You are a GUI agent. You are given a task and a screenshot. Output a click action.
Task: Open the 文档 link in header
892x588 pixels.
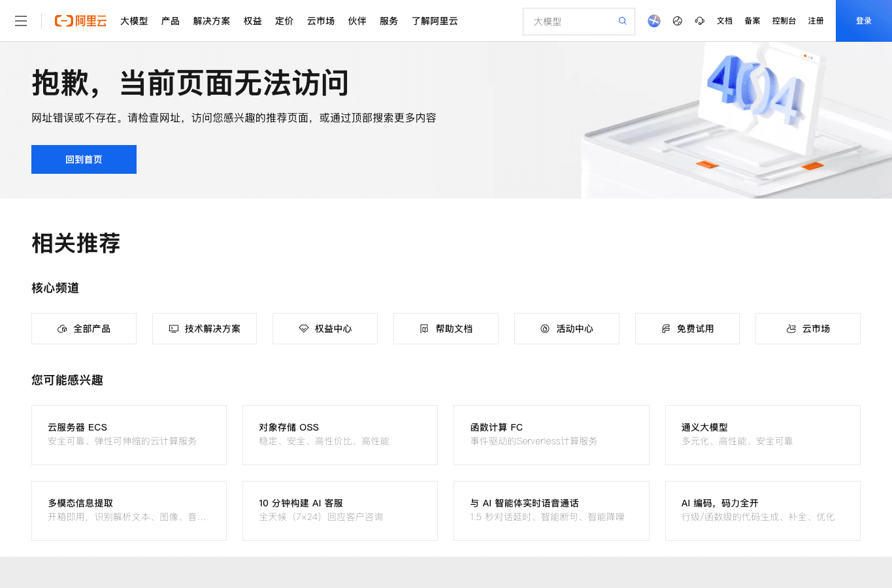(725, 21)
